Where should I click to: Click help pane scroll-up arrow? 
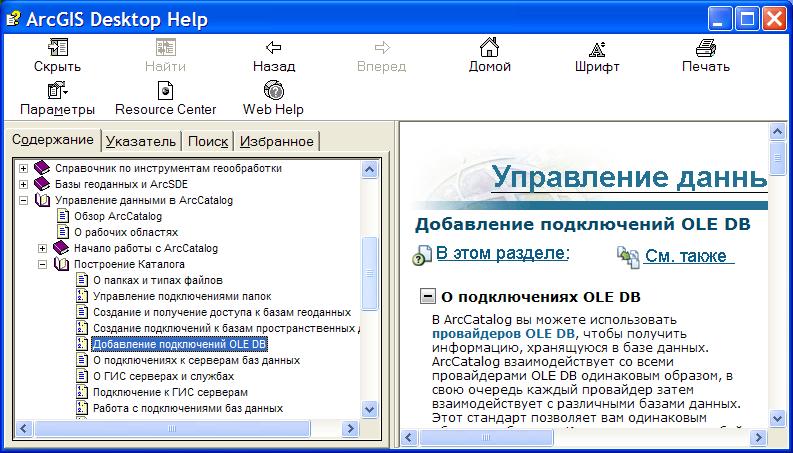777,131
